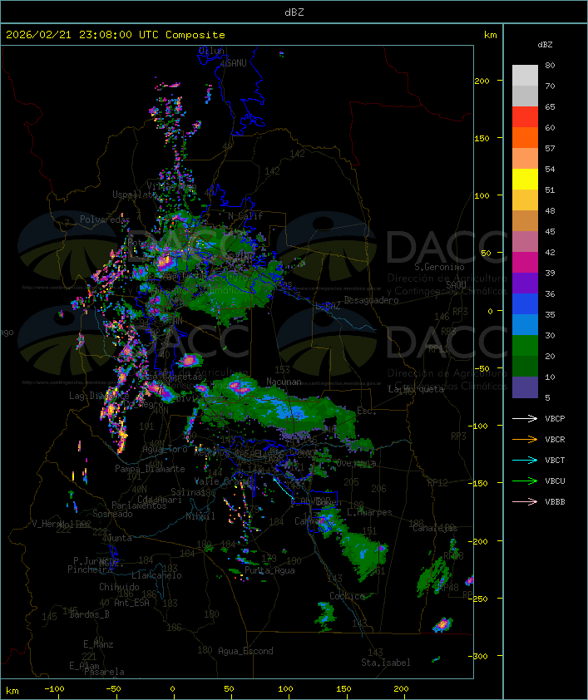This screenshot has height=700, width=588.
Task: Click the Polvaredas place label
Action: [x=105, y=219]
